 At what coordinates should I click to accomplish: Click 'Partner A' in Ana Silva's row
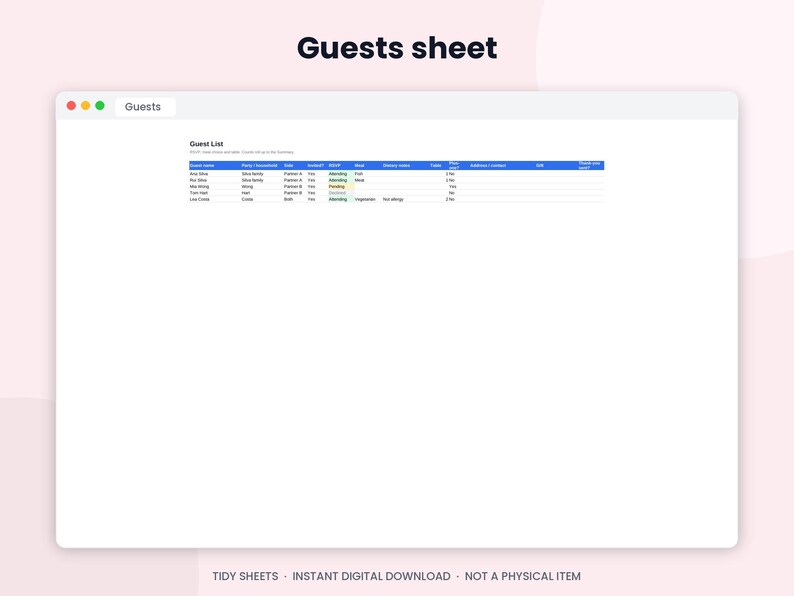pos(293,174)
